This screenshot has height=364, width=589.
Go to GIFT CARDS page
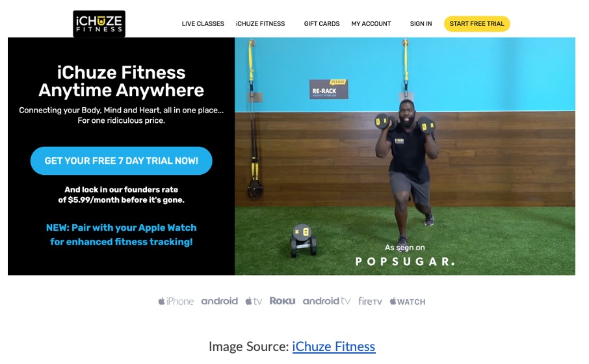click(322, 23)
